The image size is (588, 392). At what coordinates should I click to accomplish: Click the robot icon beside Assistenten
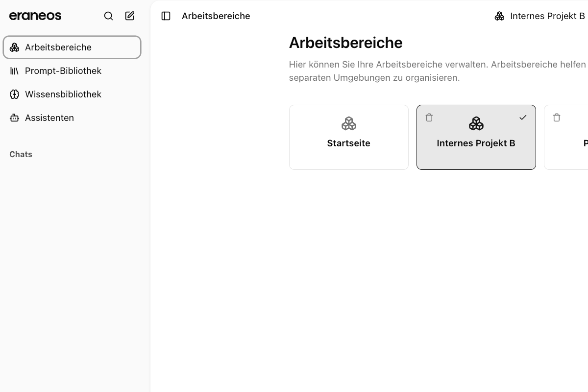[x=15, y=117]
